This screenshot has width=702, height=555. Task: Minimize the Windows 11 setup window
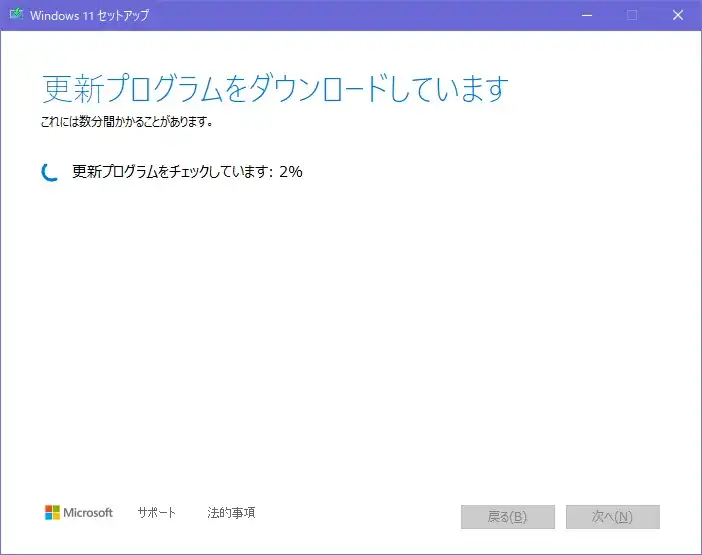pyautogui.click(x=586, y=15)
